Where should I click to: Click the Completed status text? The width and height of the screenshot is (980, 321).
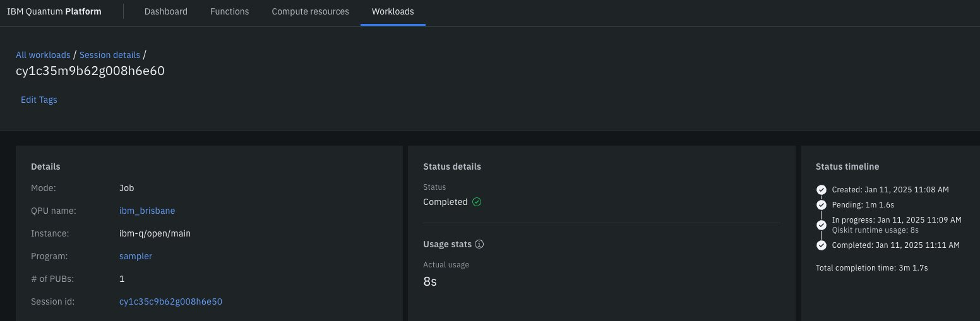[445, 202]
